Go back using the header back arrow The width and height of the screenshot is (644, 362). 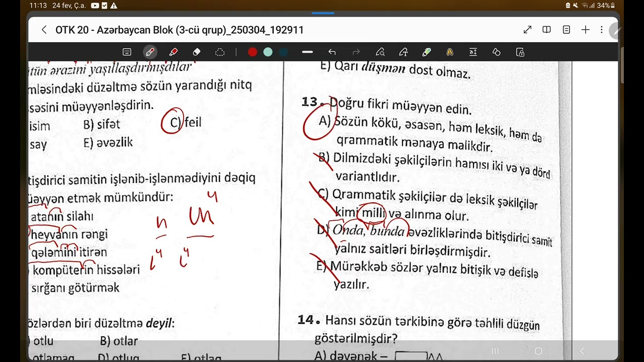(44, 30)
